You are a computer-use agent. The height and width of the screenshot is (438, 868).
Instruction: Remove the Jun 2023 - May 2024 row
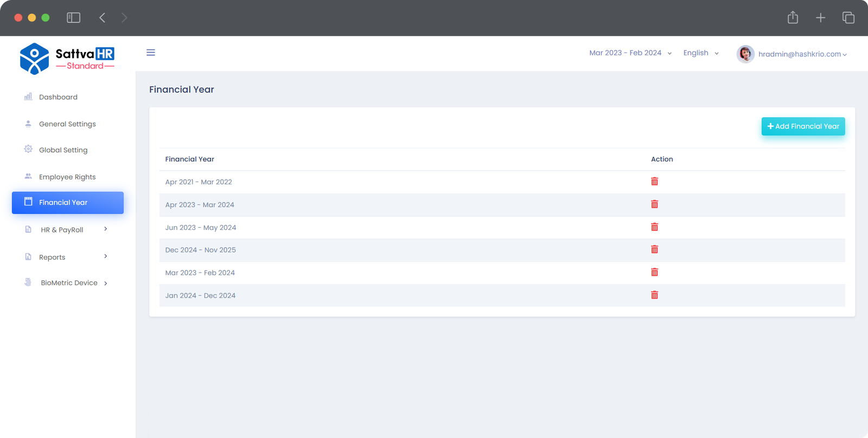(654, 227)
